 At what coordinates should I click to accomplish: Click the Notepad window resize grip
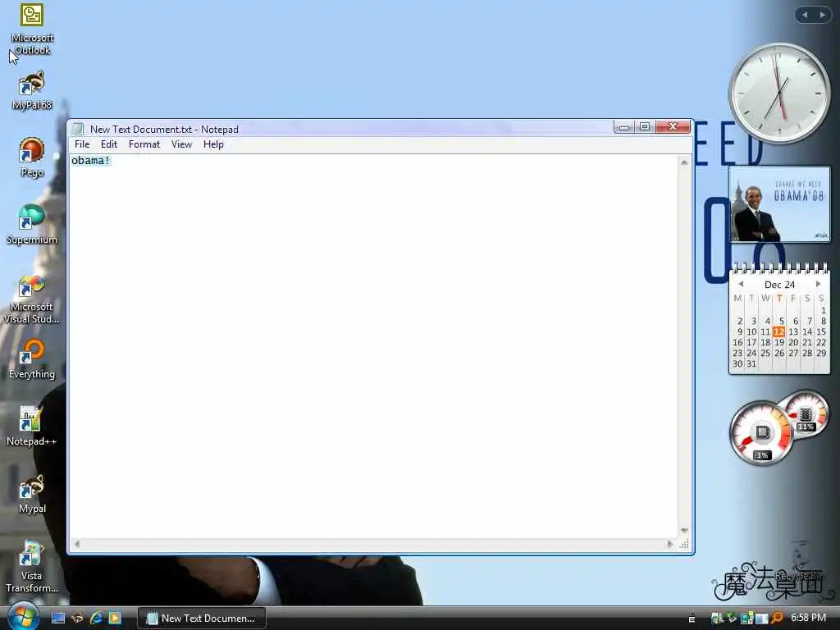684,545
